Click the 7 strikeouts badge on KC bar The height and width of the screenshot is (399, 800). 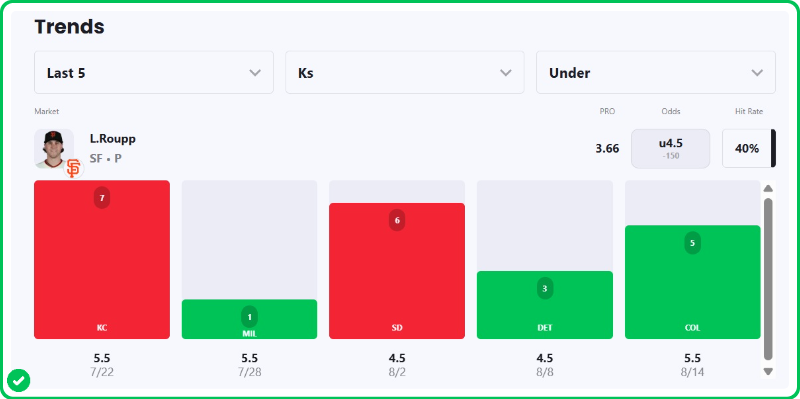(x=102, y=198)
